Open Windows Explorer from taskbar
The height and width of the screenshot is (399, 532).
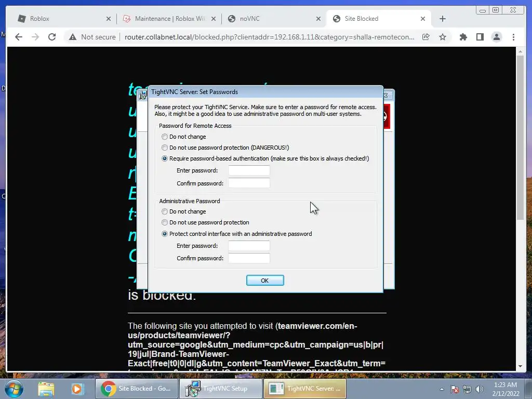point(46,389)
